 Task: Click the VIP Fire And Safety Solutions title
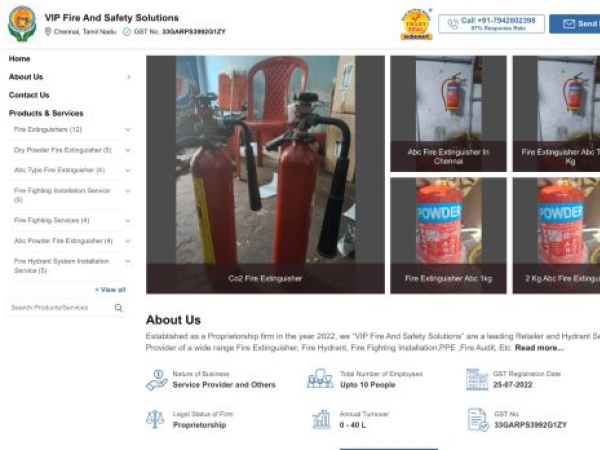112,18
